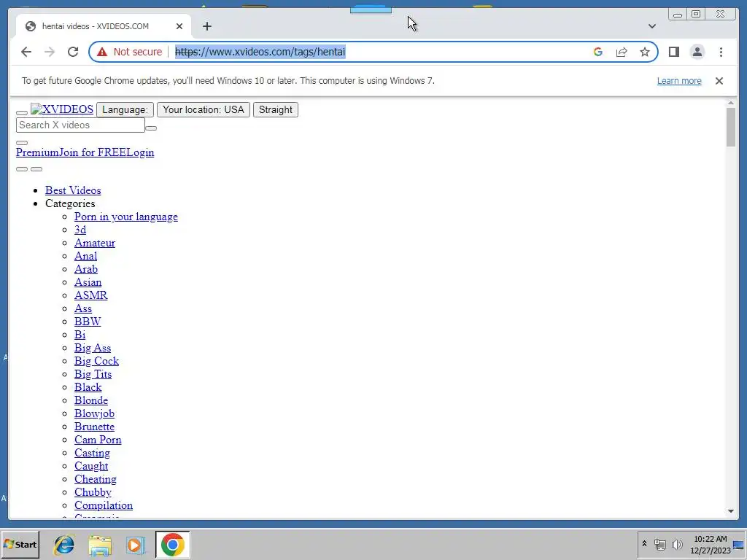
Task: Click the XVIDEOS logo link
Action: point(62,109)
